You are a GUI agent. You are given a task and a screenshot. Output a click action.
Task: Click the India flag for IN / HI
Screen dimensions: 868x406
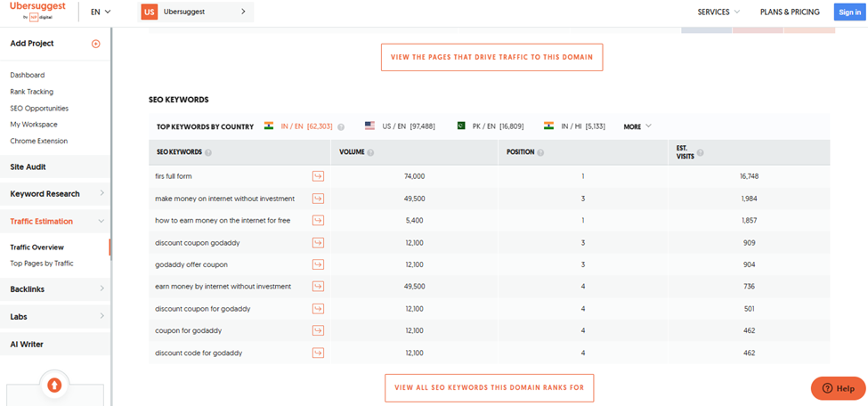point(548,126)
